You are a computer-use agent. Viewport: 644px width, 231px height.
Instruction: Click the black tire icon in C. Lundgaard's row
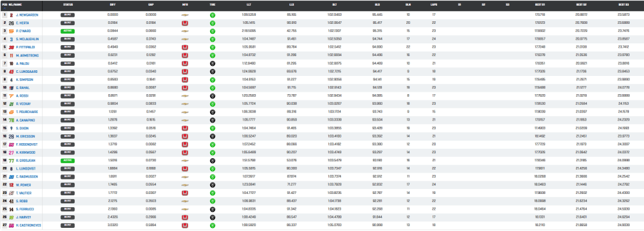[x=213, y=72]
